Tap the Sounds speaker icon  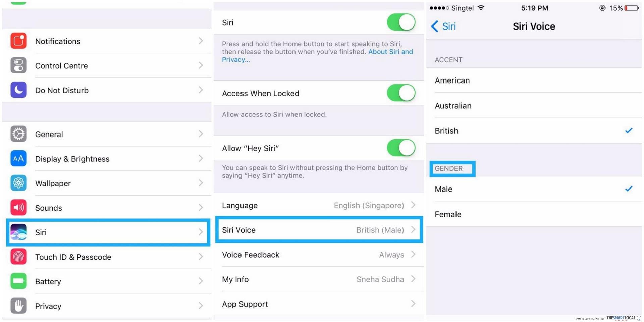[x=18, y=208]
